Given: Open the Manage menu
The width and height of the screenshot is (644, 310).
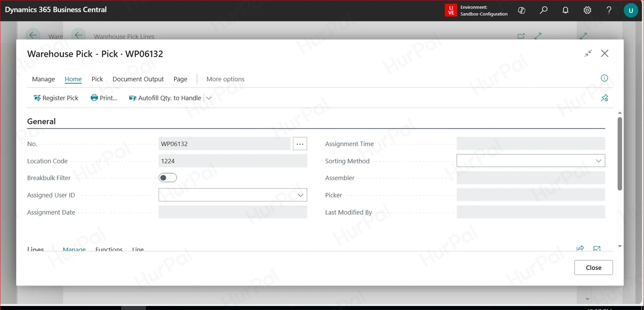Looking at the screenshot, I should coord(43,79).
